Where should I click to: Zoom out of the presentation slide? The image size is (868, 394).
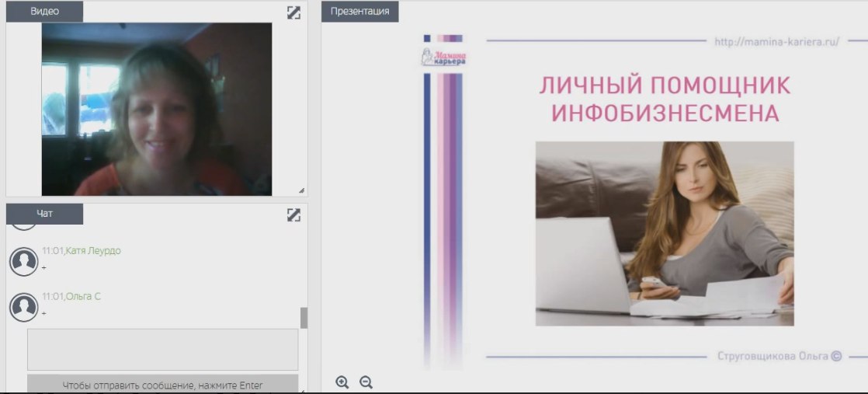point(366,382)
